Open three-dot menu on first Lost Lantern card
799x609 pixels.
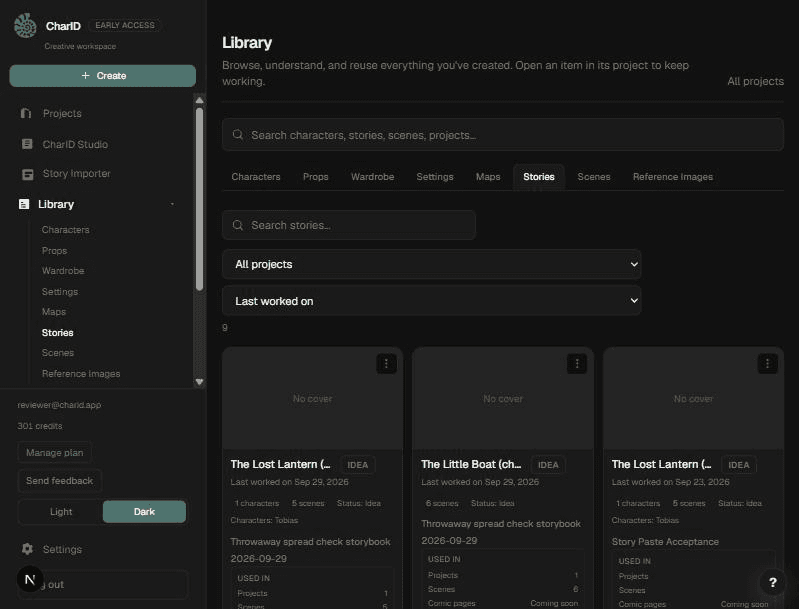pyautogui.click(x=386, y=363)
